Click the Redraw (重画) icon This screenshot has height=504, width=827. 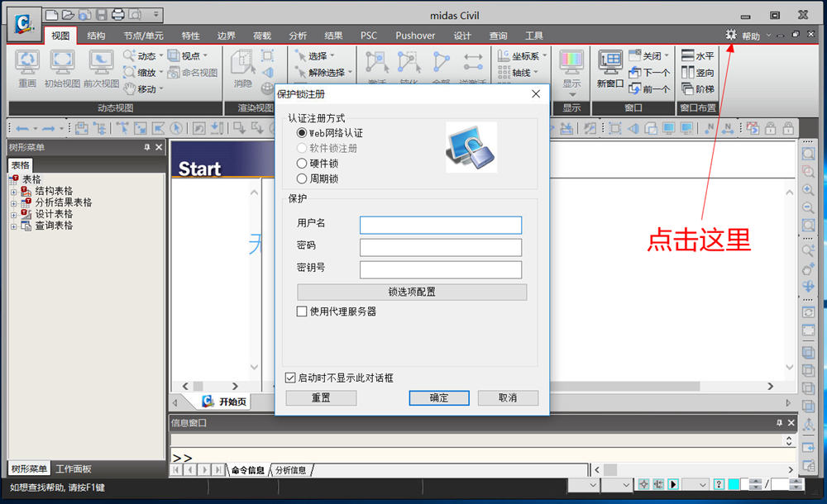point(27,64)
